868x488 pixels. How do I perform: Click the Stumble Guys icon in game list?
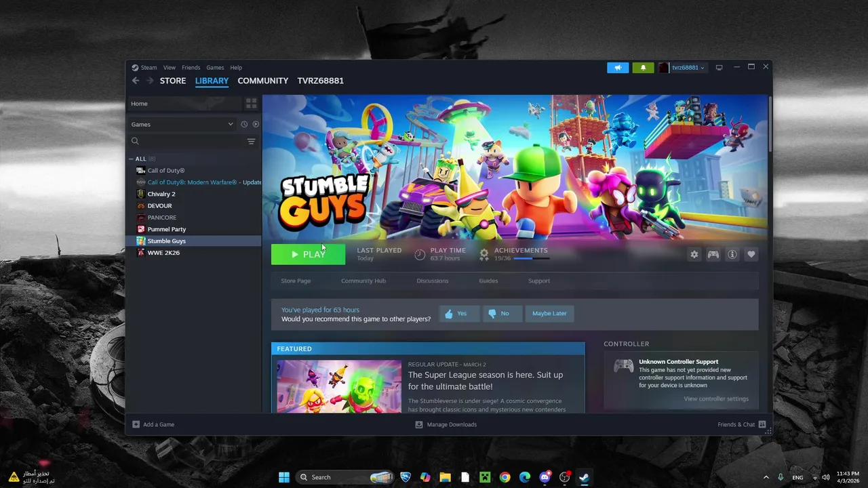click(140, 241)
